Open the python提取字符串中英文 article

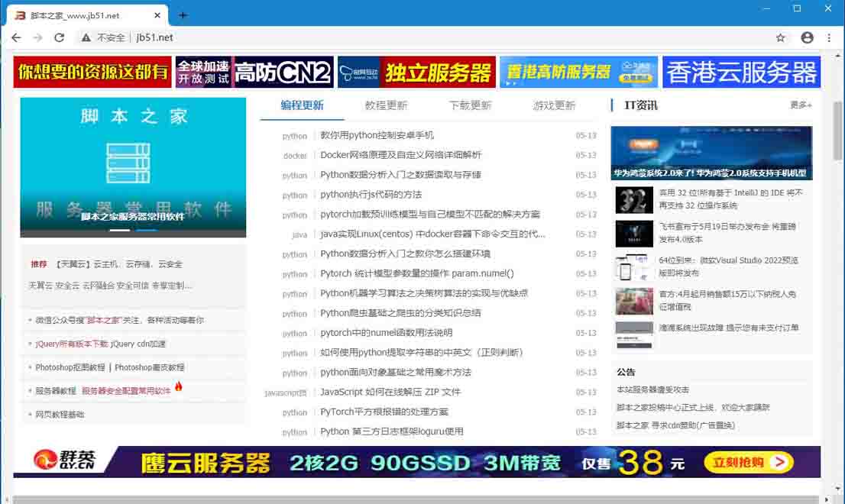pyautogui.click(x=422, y=353)
